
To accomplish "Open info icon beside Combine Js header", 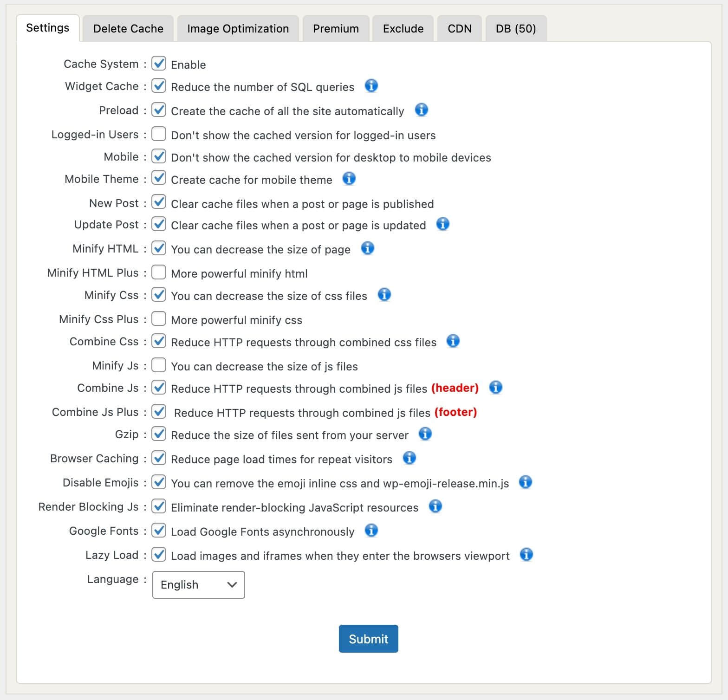I will coord(496,388).
